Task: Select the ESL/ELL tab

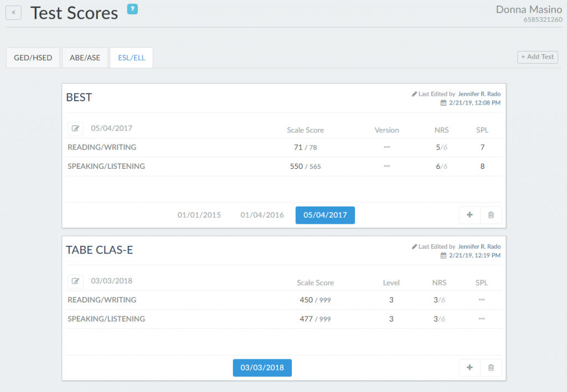Action: coord(131,58)
